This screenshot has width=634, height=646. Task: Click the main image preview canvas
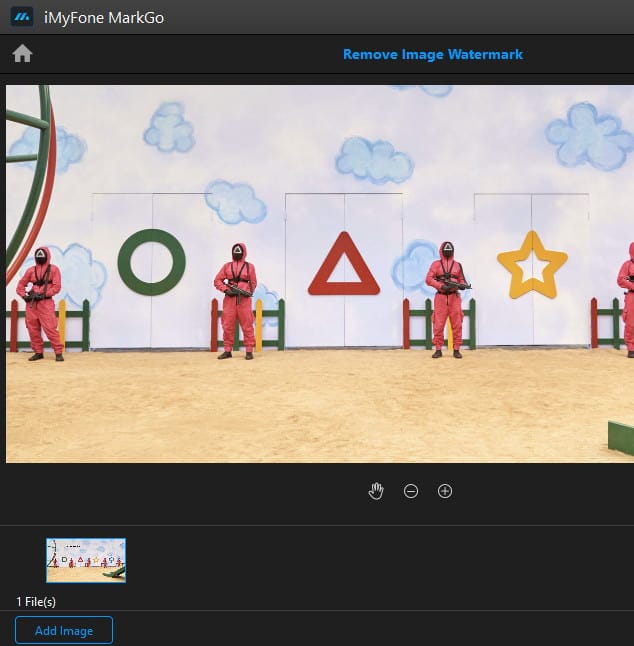tap(320, 274)
